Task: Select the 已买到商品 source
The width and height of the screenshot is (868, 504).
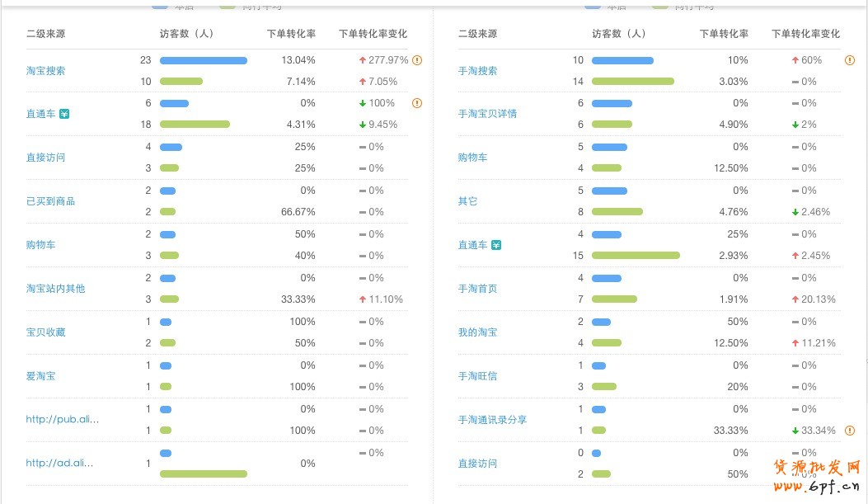Action: 50,201
